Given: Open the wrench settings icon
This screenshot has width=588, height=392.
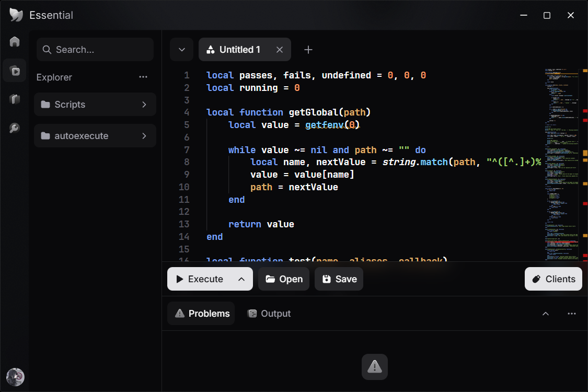Looking at the screenshot, I should [15, 128].
